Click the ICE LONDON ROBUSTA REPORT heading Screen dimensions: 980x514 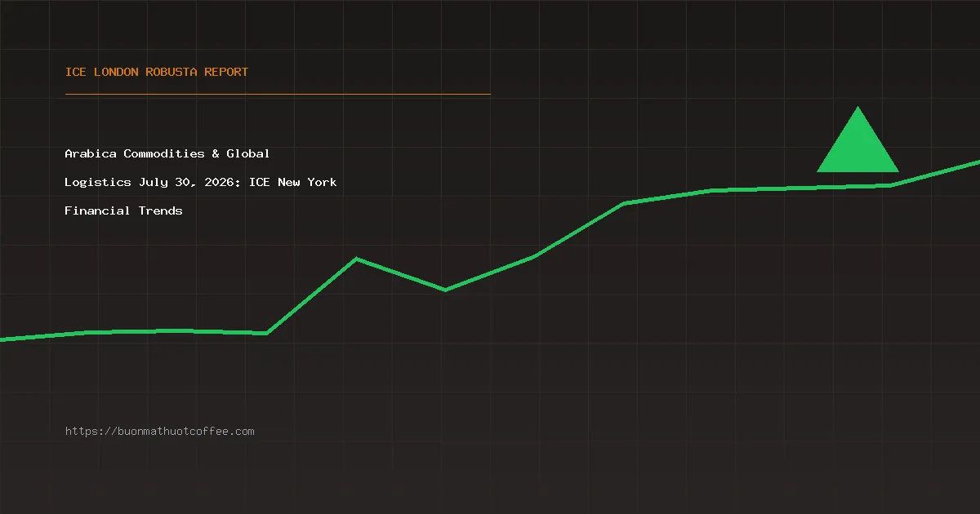tap(157, 72)
